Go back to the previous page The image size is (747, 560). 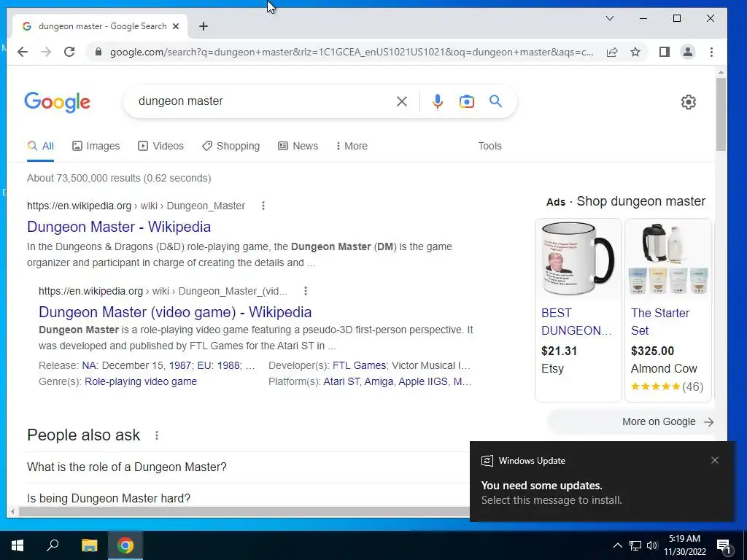tap(23, 52)
